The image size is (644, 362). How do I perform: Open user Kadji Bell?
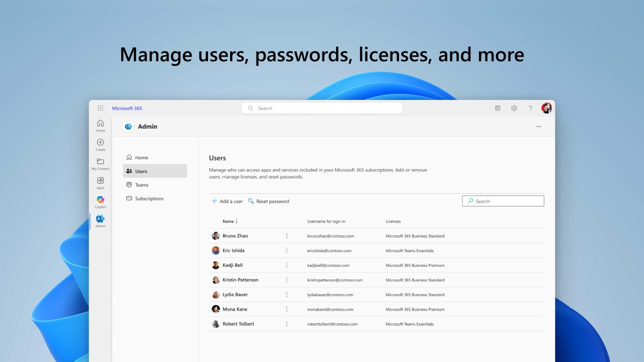tap(233, 265)
